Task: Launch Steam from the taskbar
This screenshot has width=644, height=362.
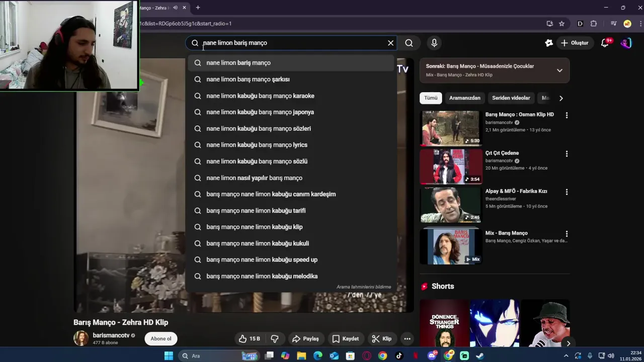Action: 480,356
